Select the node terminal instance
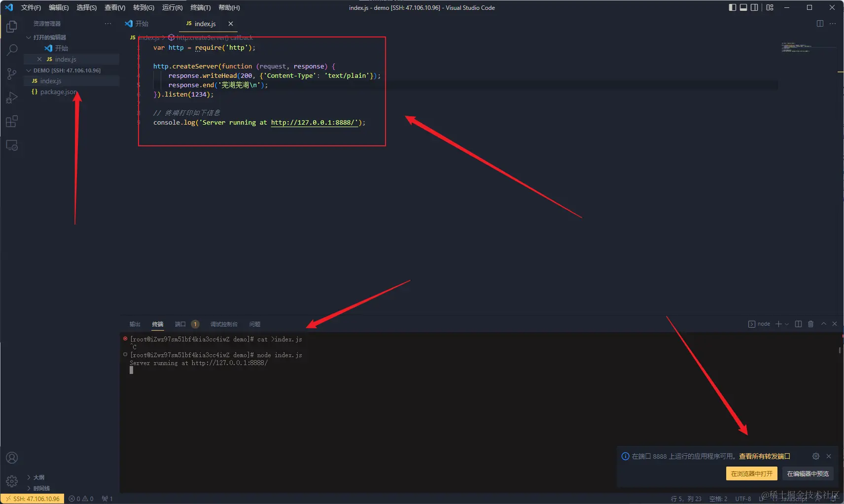The height and width of the screenshot is (504, 844). click(x=759, y=324)
